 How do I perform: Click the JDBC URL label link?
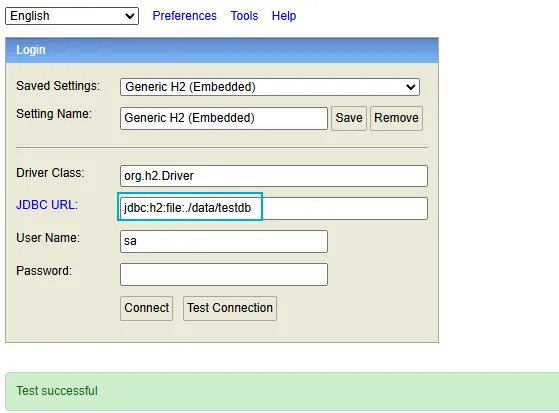coord(46,205)
